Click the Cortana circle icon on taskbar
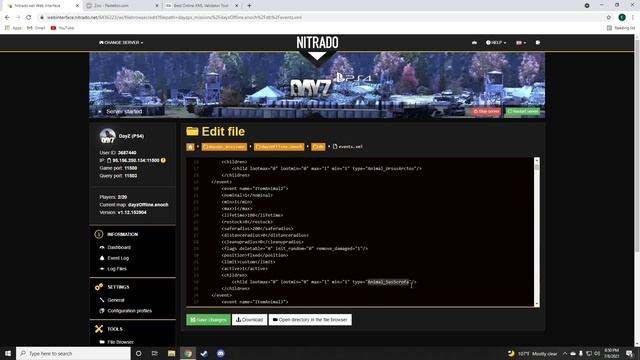 coord(138,353)
